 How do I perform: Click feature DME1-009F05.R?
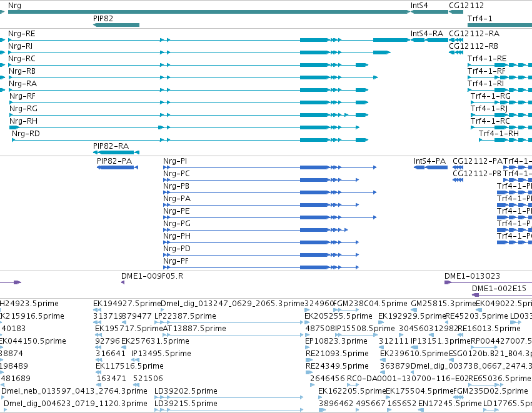tap(153, 276)
